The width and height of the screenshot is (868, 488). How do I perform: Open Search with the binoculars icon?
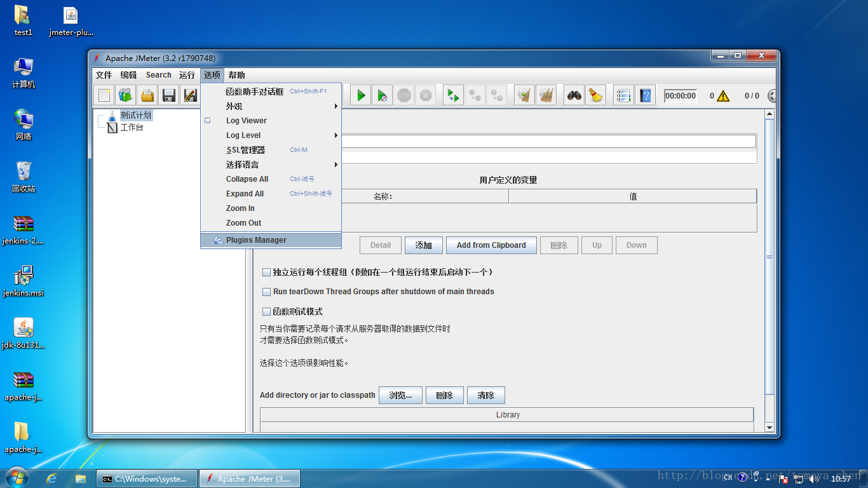(x=574, y=95)
